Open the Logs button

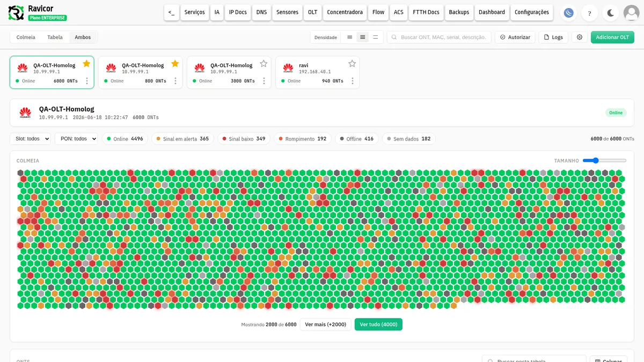pos(553,37)
